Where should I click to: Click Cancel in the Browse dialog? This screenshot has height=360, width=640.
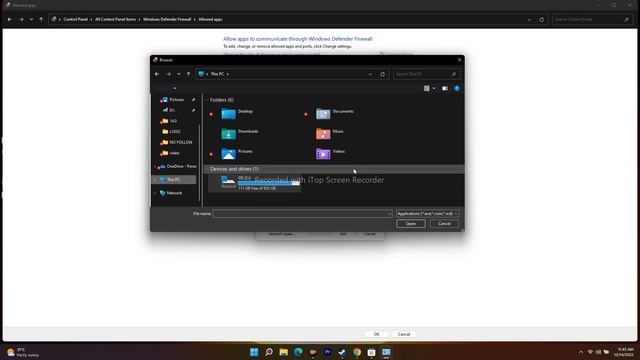coord(444,224)
